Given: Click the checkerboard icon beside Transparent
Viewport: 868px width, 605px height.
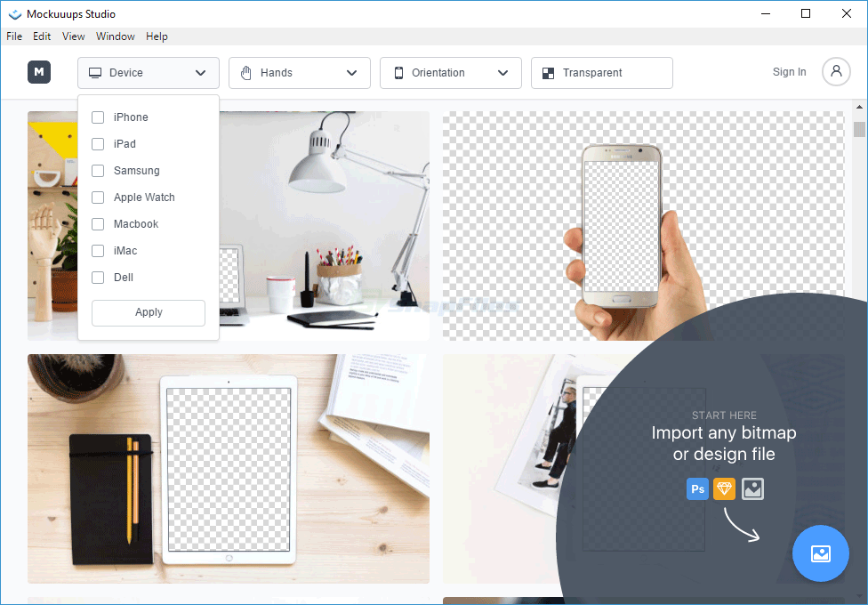Looking at the screenshot, I should coord(548,73).
